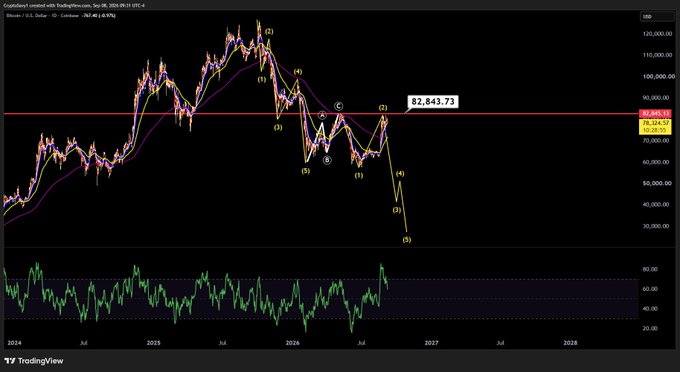Select the 82,843.73 price callout box

[433, 101]
